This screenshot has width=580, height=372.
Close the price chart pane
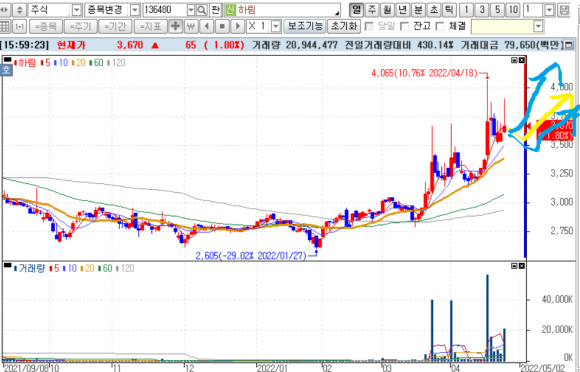522,60
